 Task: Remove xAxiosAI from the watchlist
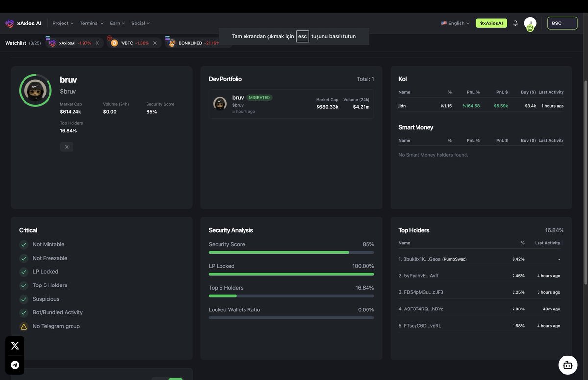pyautogui.click(x=97, y=43)
